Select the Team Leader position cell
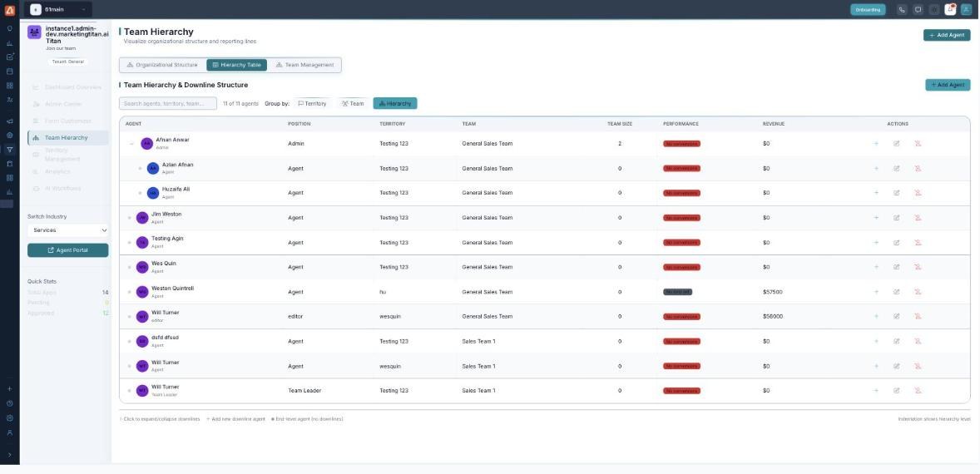The width and height of the screenshot is (980, 474). point(304,391)
